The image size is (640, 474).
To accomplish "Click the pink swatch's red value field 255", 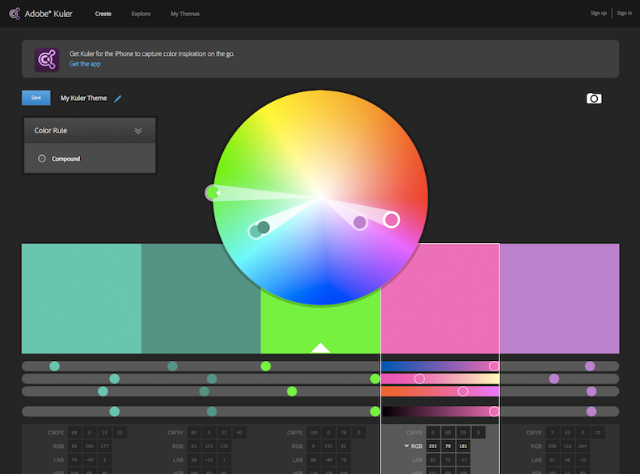I will pyautogui.click(x=433, y=446).
